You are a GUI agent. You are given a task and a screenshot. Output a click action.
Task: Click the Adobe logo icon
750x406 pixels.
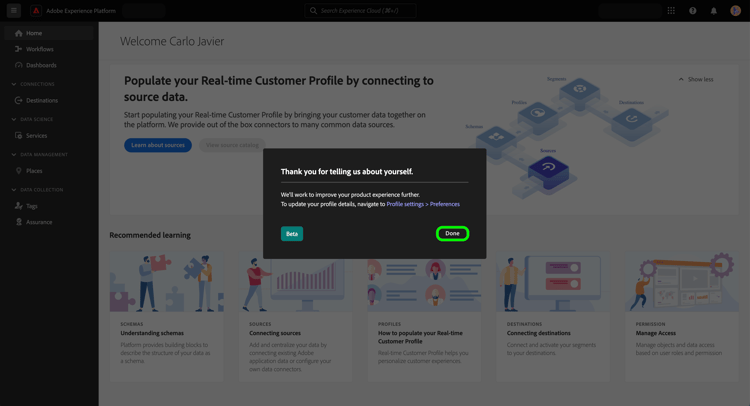[x=36, y=11]
